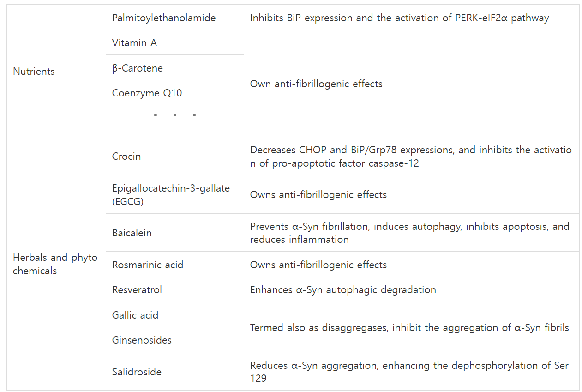Click the Ser 129 dephosphorylation description
Image resolution: width=582 pixels, height=392 pixels.
pos(409,372)
